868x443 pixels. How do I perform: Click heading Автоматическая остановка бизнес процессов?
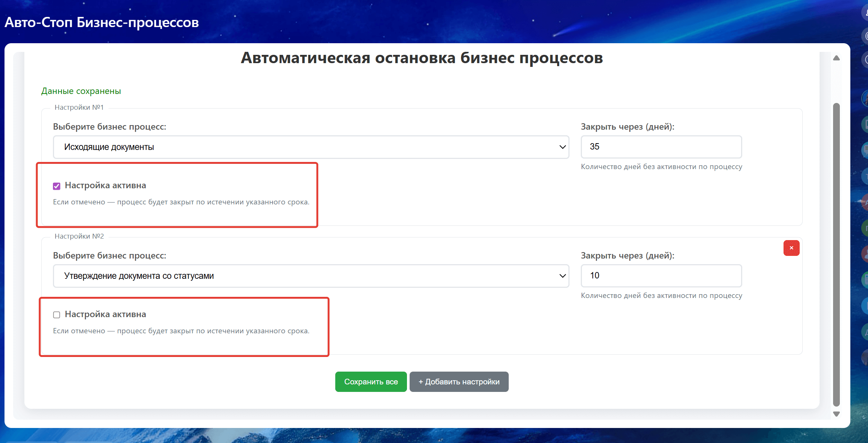click(x=422, y=58)
